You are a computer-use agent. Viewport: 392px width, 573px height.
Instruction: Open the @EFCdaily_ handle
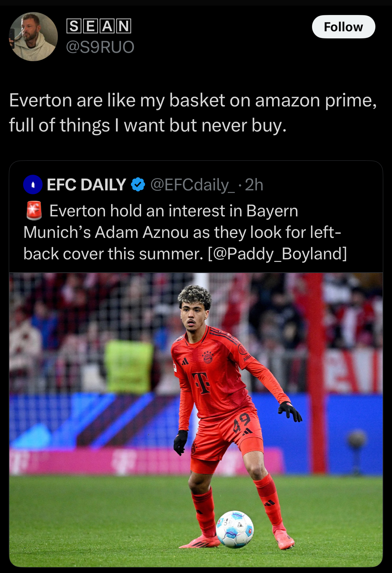(x=192, y=184)
